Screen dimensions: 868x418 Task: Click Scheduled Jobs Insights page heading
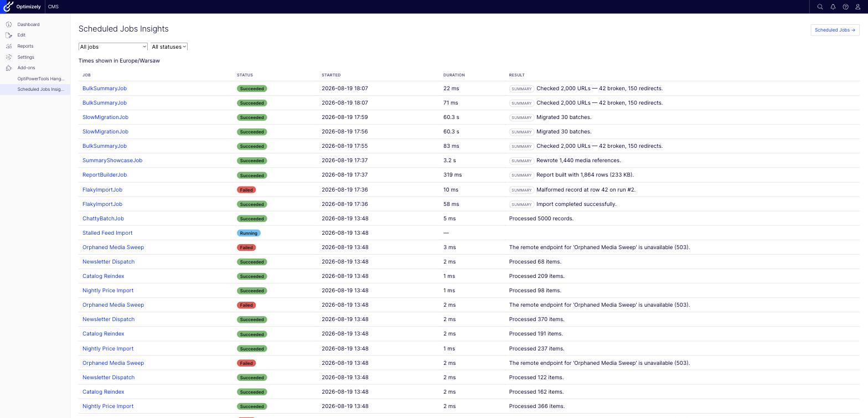tap(123, 29)
